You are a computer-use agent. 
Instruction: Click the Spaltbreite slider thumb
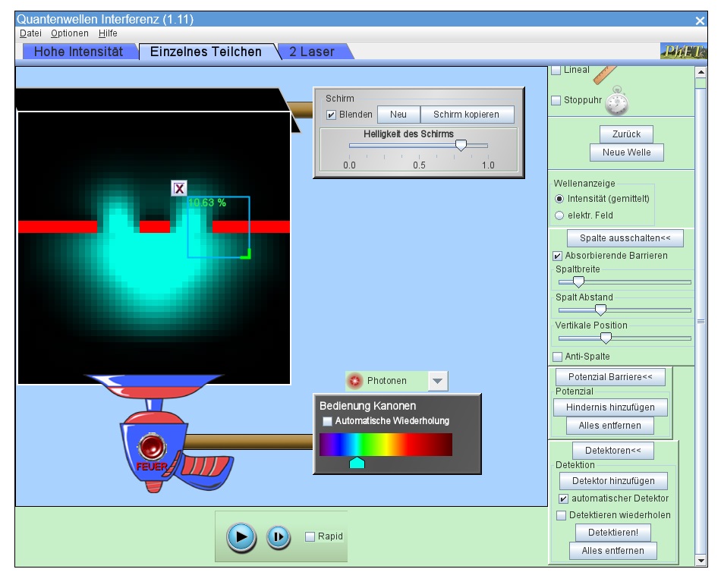[x=578, y=281]
